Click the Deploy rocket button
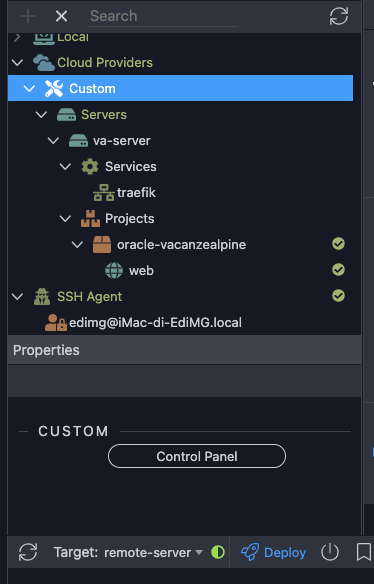 click(x=273, y=552)
